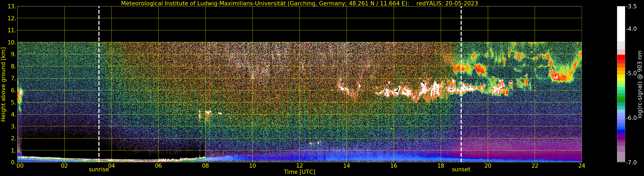The width and height of the screenshot is (644, 176).
Task: Click the 1. height tick label
Action: point(13,150)
